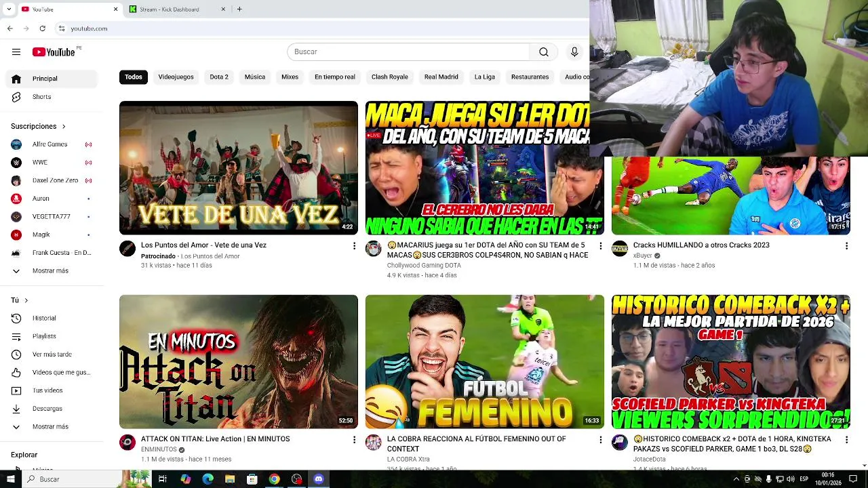Open Tus videos

[x=52, y=390]
